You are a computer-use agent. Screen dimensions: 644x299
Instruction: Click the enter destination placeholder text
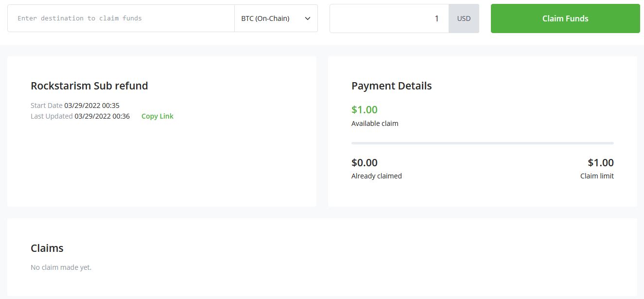tap(79, 18)
